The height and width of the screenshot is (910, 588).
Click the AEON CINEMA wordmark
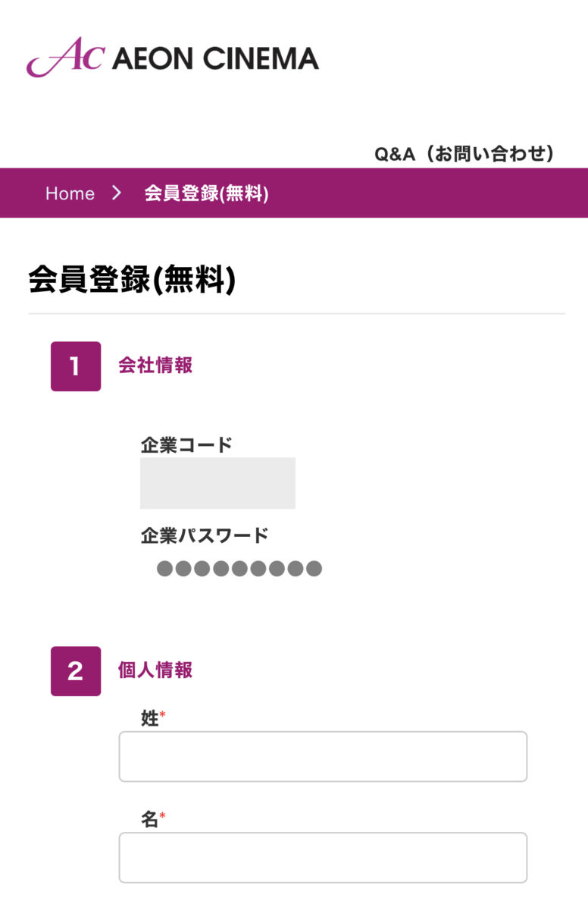tap(215, 58)
